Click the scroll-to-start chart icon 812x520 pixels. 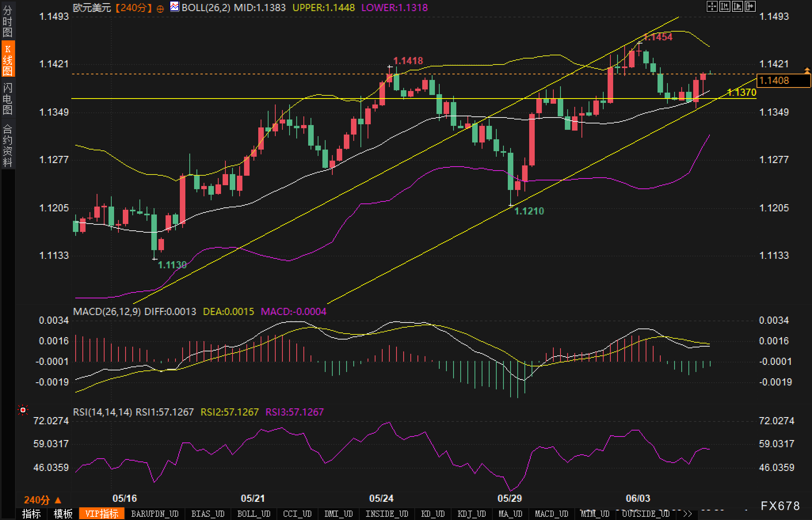click(724, 6)
